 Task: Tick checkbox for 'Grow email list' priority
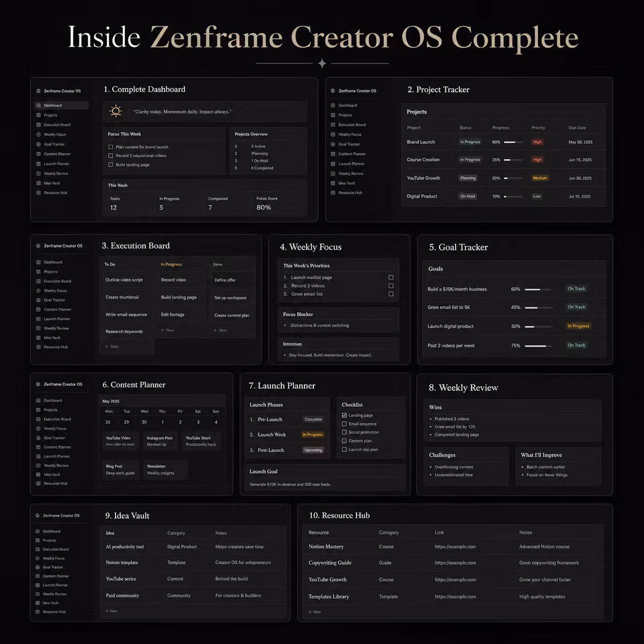391,294
